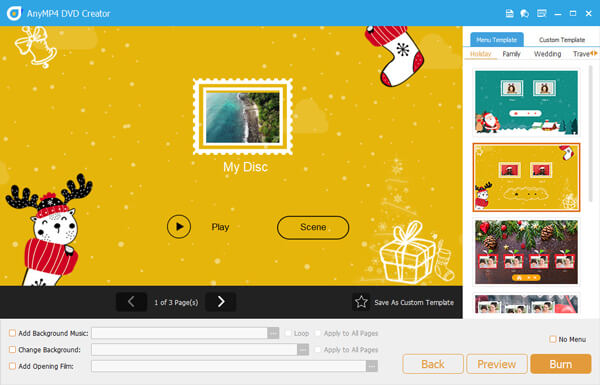Select the Wedding category tab
The height and width of the screenshot is (385, 600).
point(547,54)
